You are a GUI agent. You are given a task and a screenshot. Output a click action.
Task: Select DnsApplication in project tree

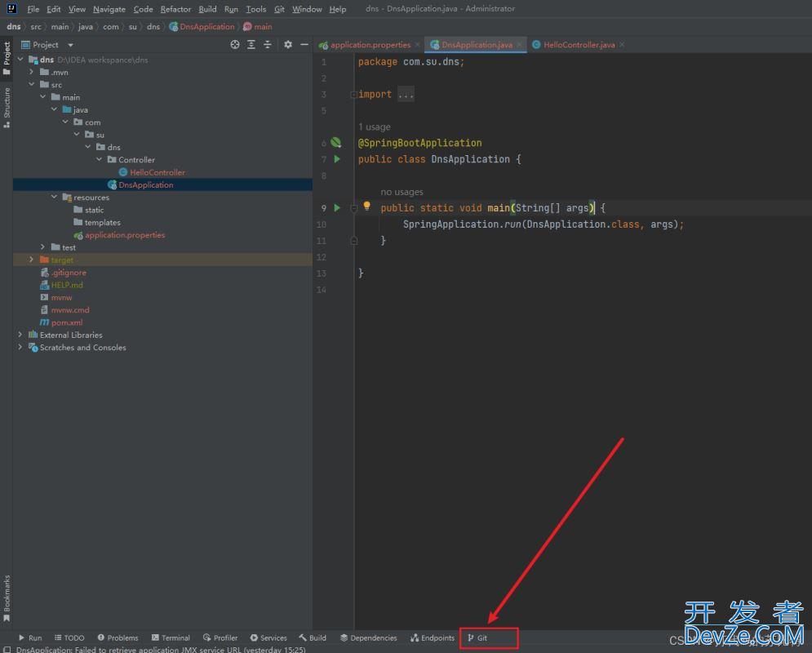click(145, 184)
